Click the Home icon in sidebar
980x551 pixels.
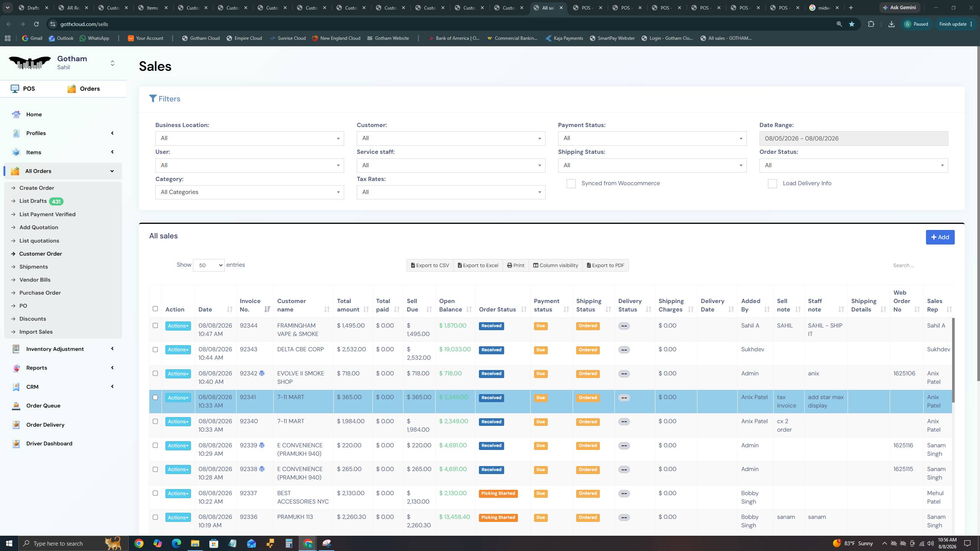point(16,114)
